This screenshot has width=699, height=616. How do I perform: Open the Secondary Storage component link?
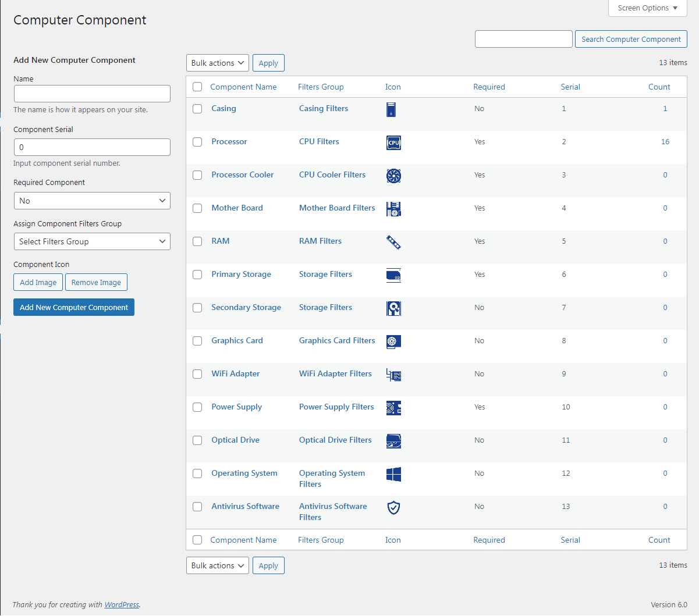coord(246,307)
